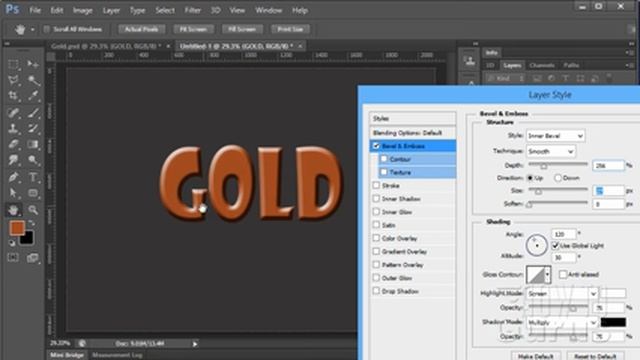Select the Dodge tool
The height and width of the screenshot is (360, 640).
(x=33, y=160)
